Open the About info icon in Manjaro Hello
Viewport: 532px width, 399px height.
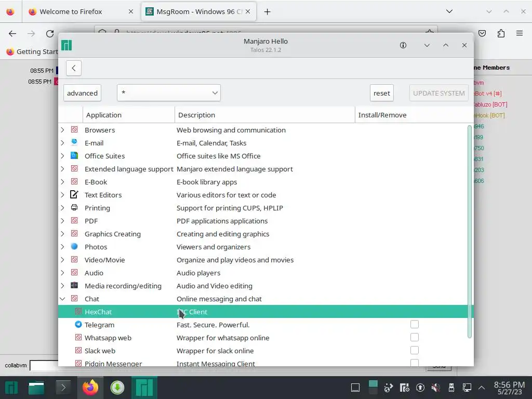click(x=403, y=45)
